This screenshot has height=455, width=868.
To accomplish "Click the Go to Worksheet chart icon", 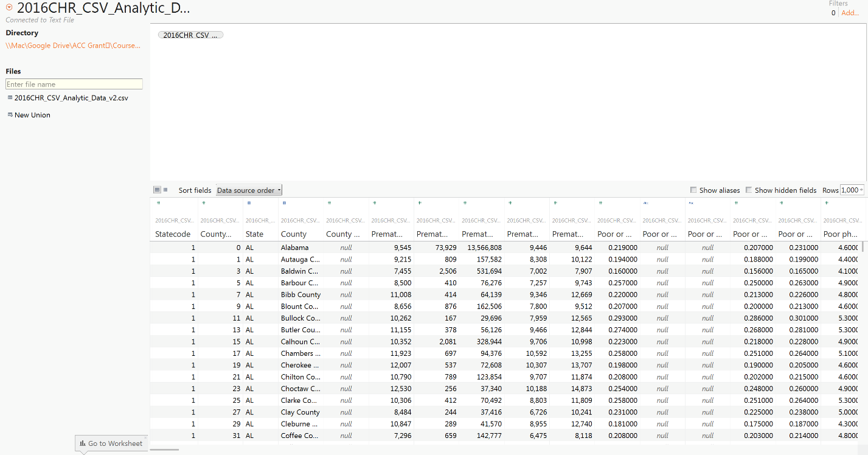I will [82, 443].
